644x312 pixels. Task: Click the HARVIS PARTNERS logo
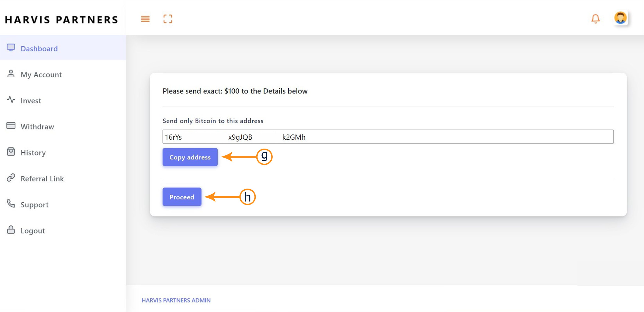[61, 20]
